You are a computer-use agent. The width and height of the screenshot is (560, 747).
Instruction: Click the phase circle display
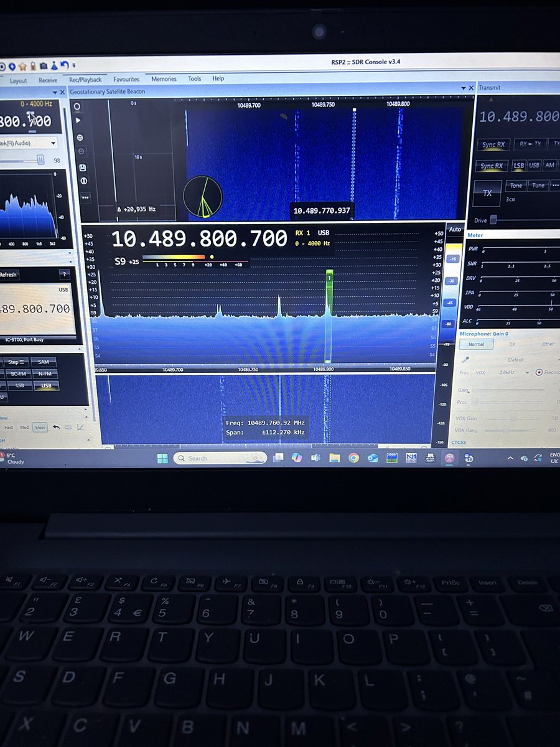pos(203,197)
